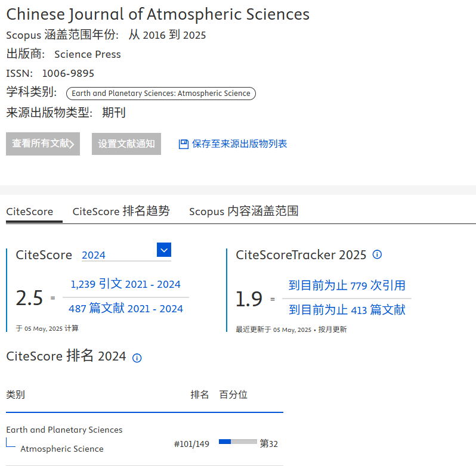Viewport: 476px width, 466px height.
Task: Click the 设置文献通知 button
Action: point(126,144)
